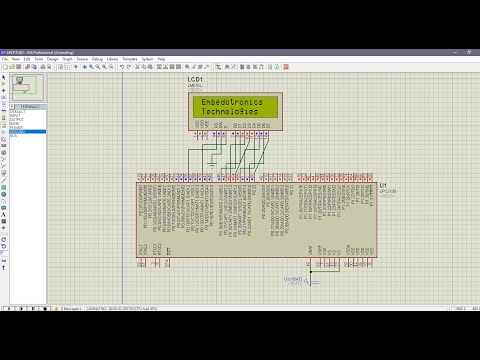Image resolution: width=480 pixels, height=360 pixels.
Task: Click the Zoom In magnifier icon
Action: [91, 67]
